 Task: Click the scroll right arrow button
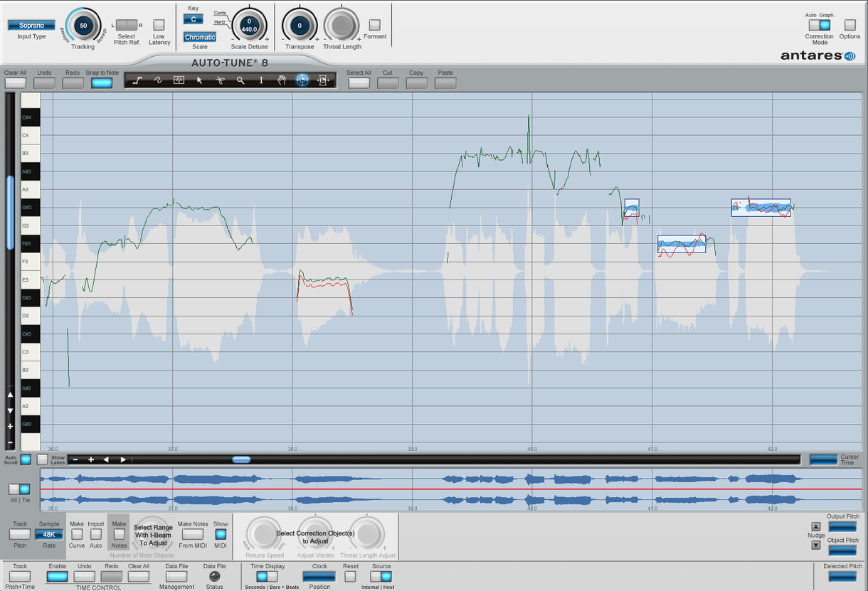click(x=122, y=459)
